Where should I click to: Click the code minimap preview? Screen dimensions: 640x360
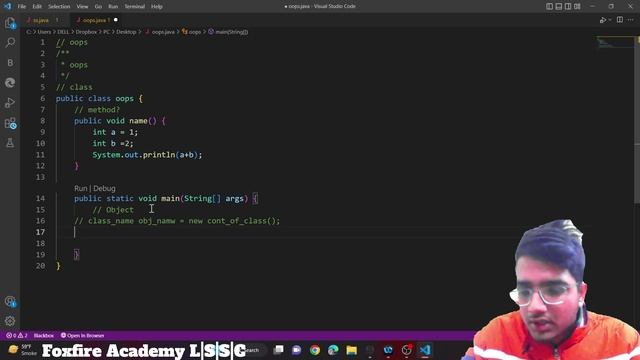tap(615, 42)
